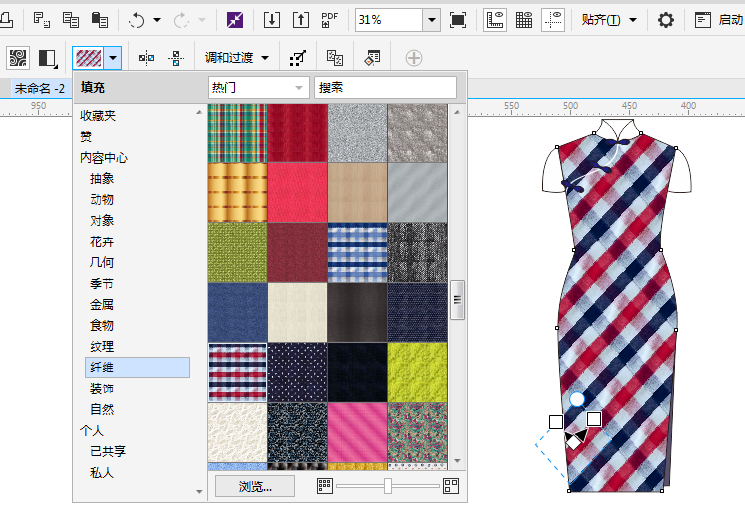Click the Publish to PDF icon
Image resolution: width=745 pixels, height=517 pixels.
coord(330,20)
